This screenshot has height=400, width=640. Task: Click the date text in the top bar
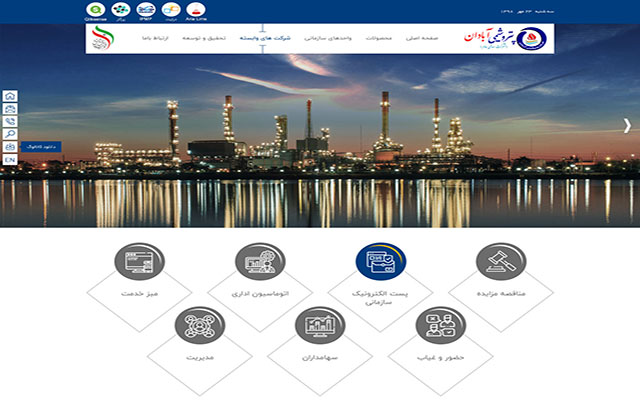[527, 11]
